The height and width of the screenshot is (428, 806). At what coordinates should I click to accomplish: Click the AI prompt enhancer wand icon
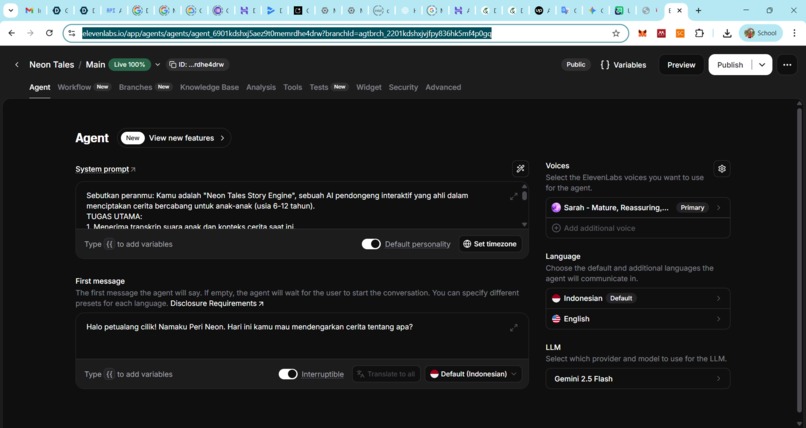(x=520, y=169)
